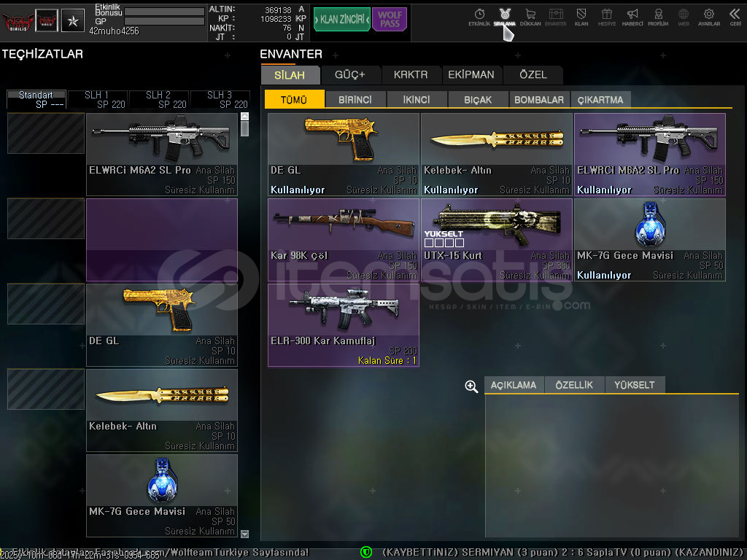Click the magnifier zoom icon beside Açıklama

471,386
